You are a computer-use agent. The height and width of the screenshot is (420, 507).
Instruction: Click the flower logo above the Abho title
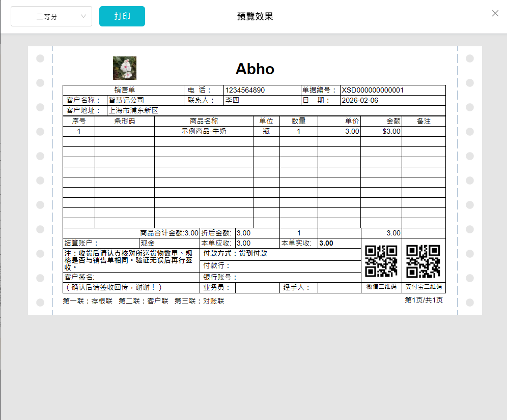click(x=124, y=67)
